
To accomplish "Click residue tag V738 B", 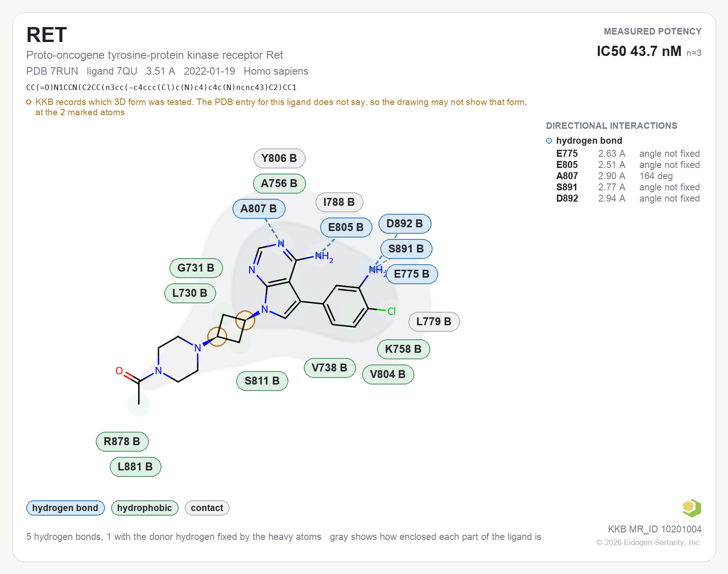I will 329,368.
